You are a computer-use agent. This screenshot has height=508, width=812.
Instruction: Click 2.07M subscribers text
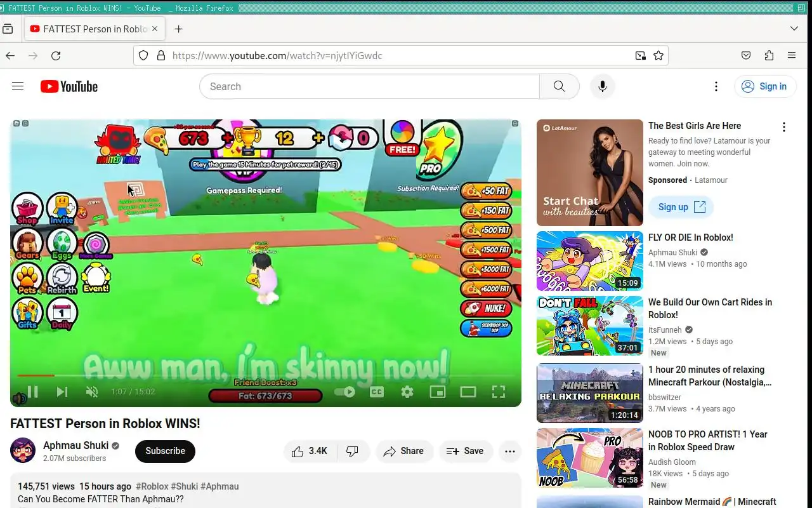point(74,458)
